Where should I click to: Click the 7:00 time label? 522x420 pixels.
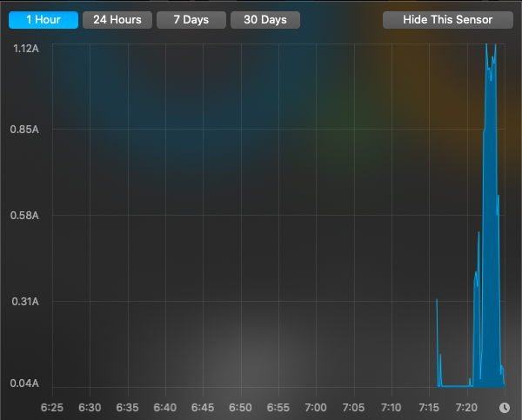316,408
